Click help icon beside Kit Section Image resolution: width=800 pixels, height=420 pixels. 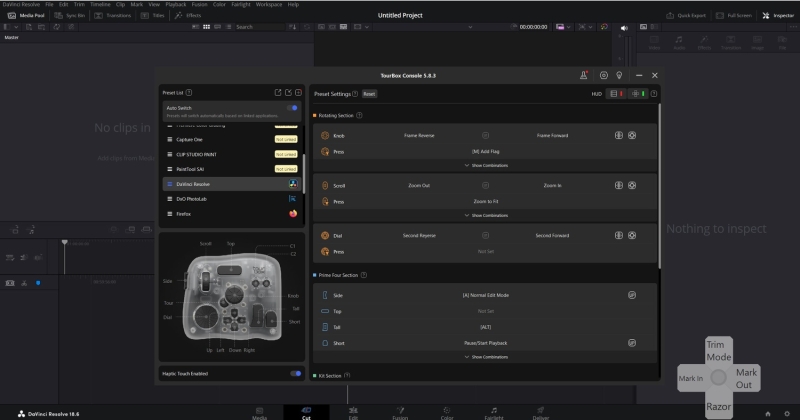[347, 376]
